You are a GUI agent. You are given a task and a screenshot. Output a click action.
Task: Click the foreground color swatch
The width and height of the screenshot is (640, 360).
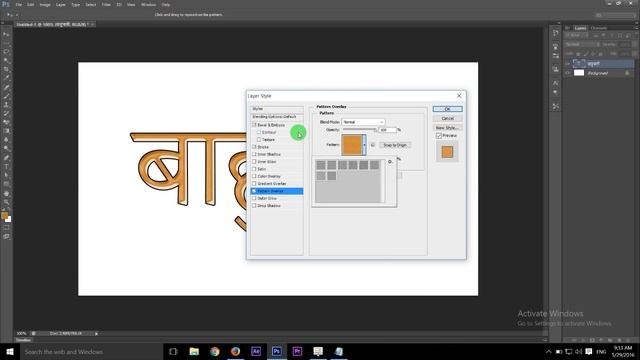(4, 216)
